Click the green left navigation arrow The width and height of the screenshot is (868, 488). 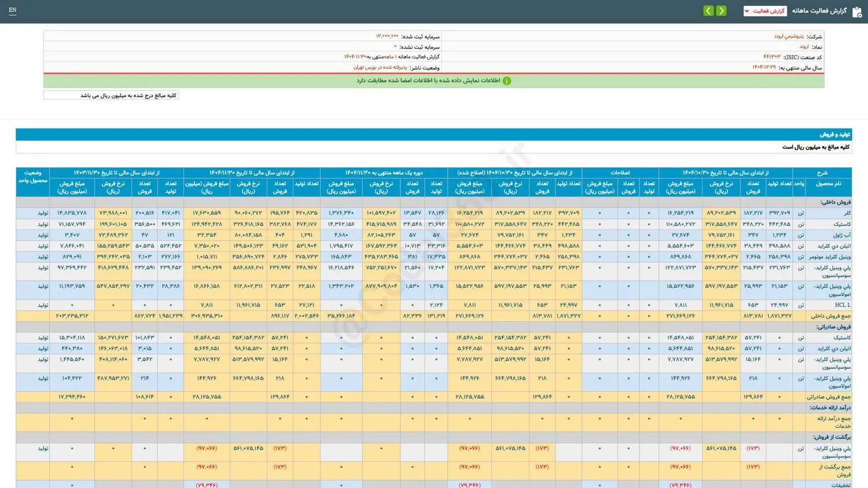click(x=708, y=10)
